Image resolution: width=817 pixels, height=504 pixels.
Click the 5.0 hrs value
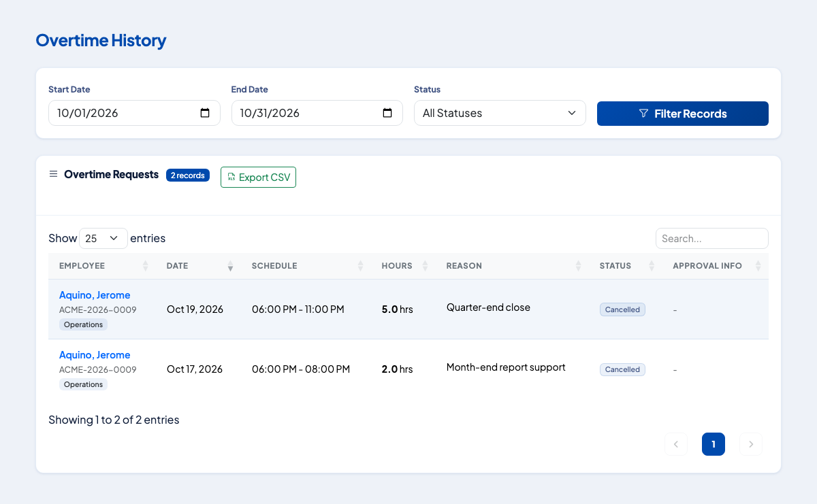(398, 309)
